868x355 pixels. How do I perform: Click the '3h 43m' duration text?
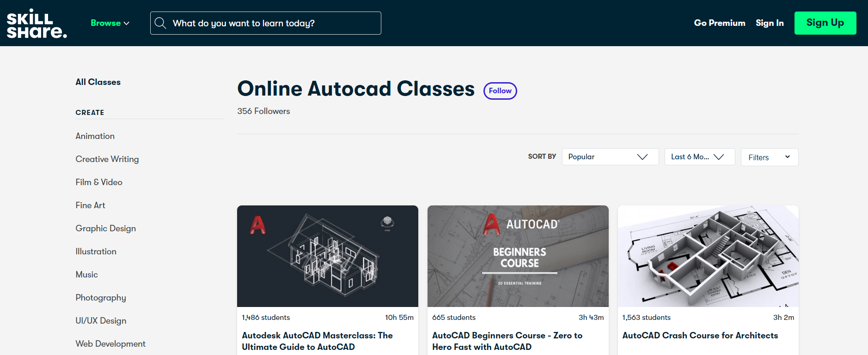[591, 318]
